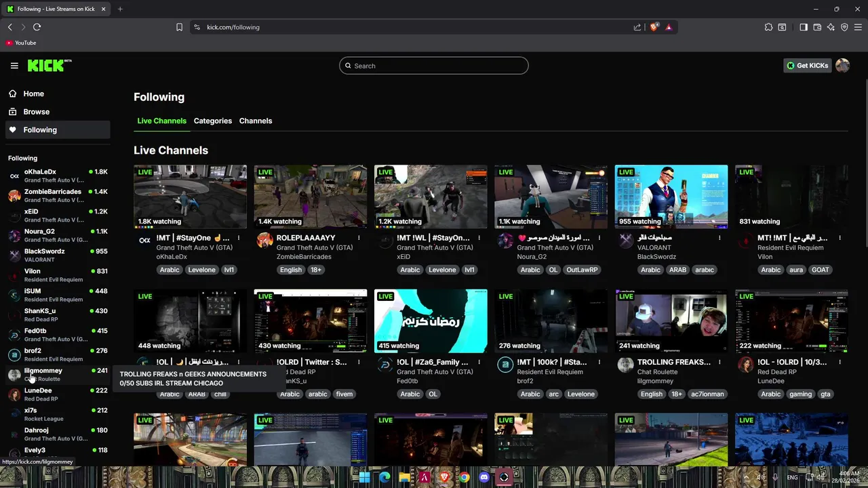
Task: Click lilgmommey avatar on TROLLING FREAKS card
Action: 625,365
